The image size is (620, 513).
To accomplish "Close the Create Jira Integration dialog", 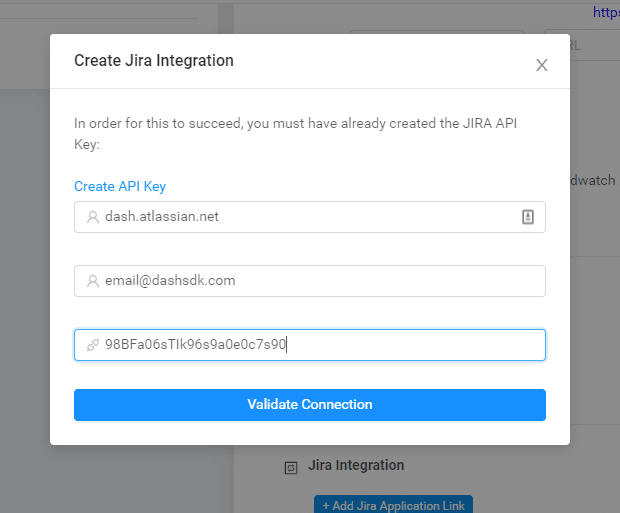I will pos(541,65).
